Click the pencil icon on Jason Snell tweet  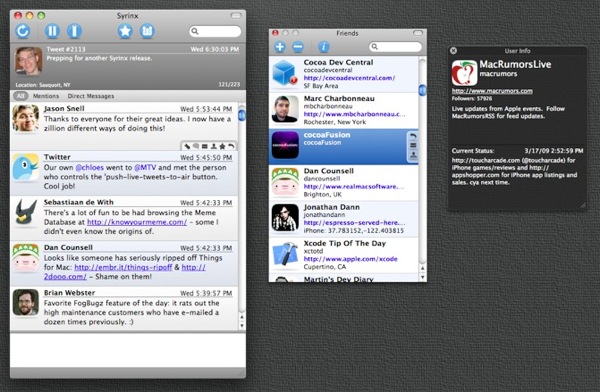click(x=187, y=146)
